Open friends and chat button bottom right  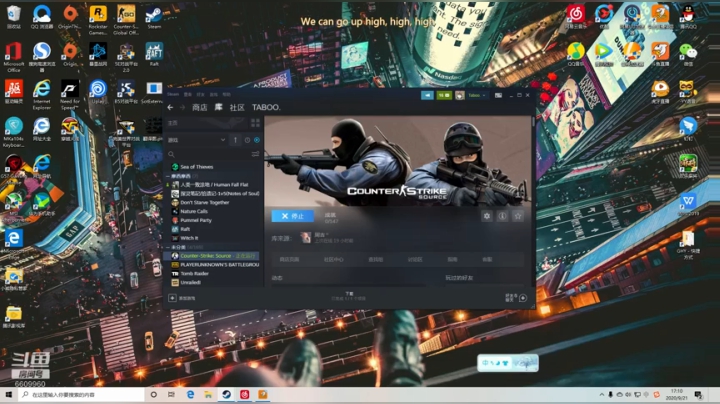click(516, 298)
